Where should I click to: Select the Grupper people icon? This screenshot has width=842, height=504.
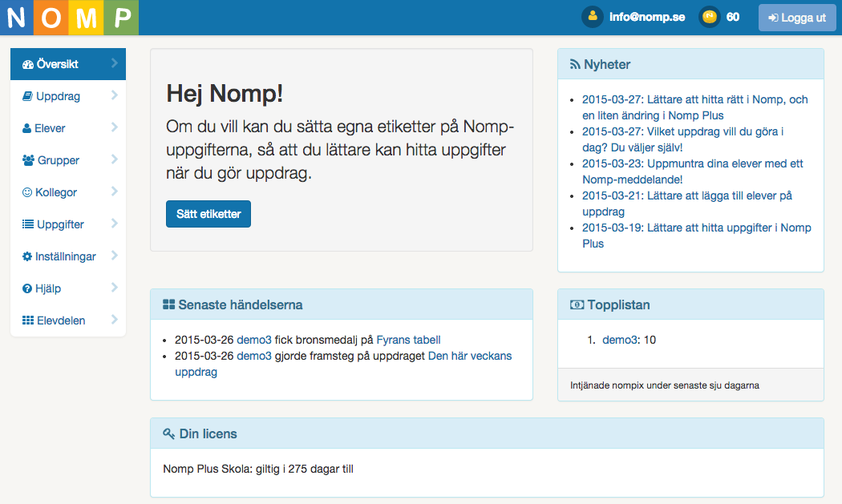click(x=26, y=159)
